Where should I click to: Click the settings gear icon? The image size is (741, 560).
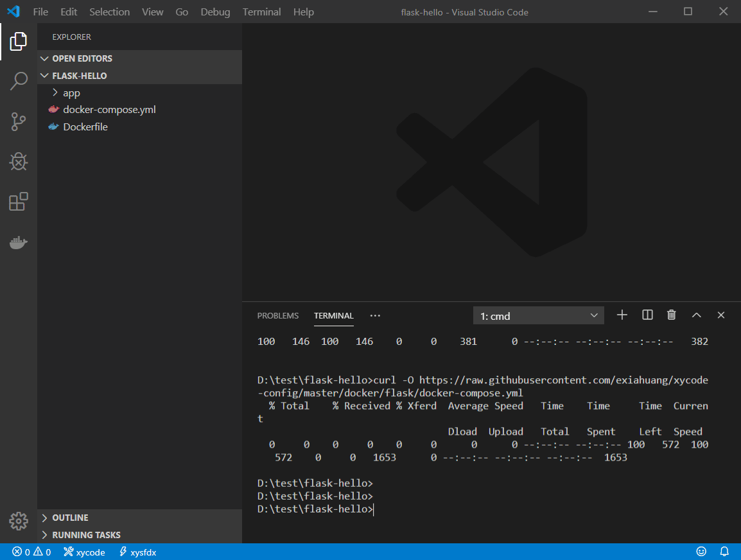coord(19,521)
